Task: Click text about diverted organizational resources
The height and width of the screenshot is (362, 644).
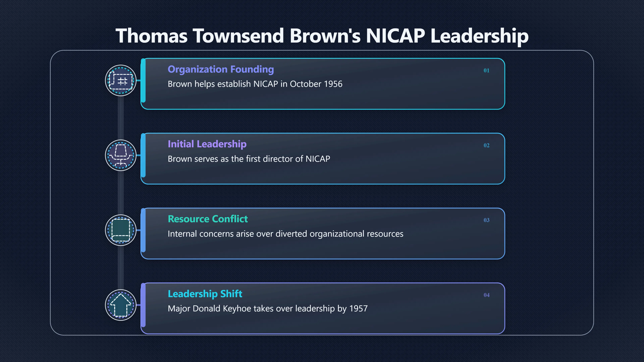Action: [285, 234]
